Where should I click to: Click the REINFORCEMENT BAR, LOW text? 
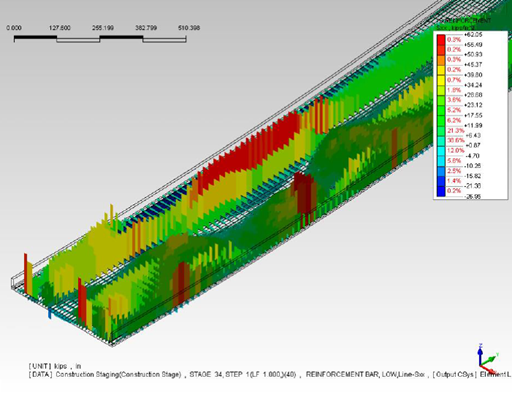click(351, 374)
